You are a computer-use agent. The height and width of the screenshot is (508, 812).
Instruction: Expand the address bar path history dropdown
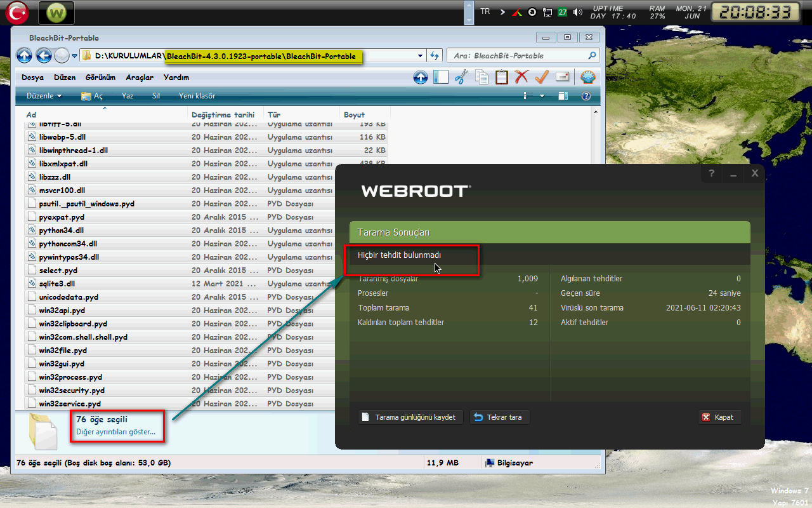420,56
